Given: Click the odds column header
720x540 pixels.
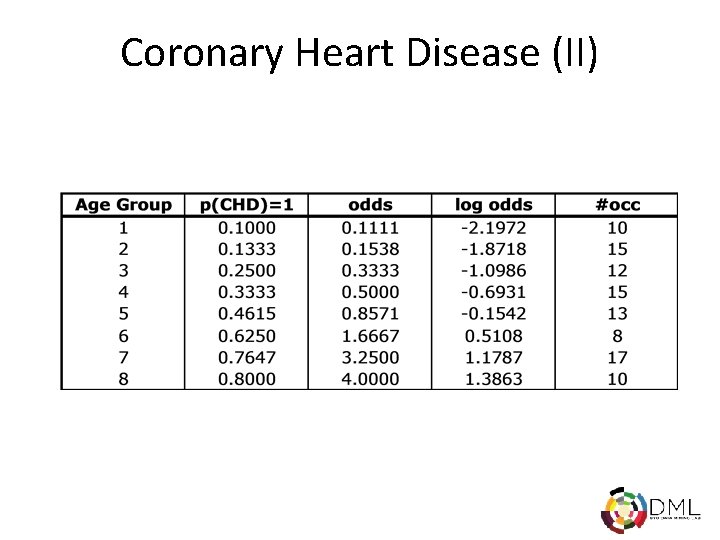Looking at the screenshot, I should [370, 205].
